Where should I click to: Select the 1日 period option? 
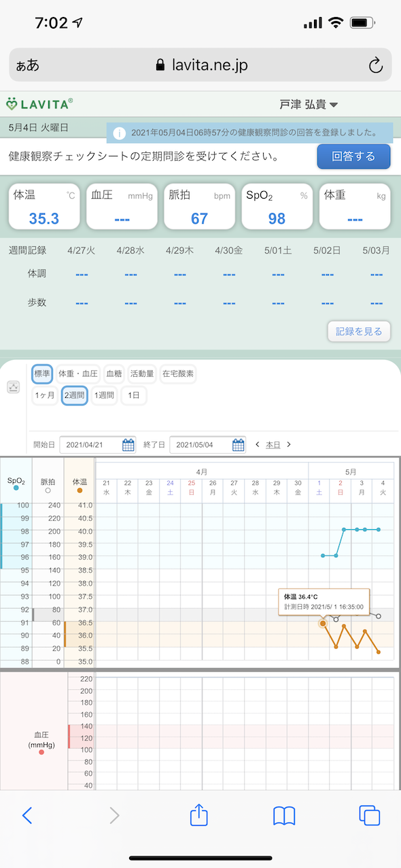[x=133, y=395]
